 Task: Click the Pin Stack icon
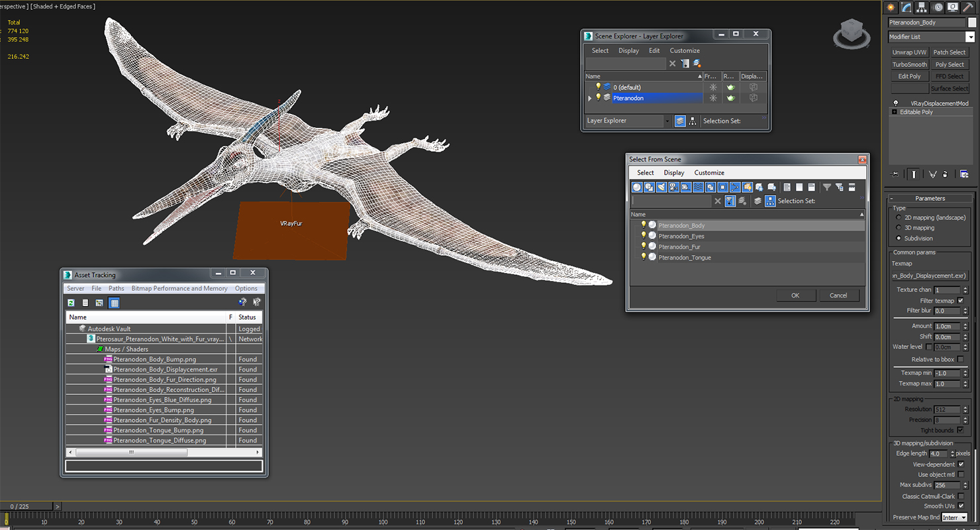coord(895,174)
